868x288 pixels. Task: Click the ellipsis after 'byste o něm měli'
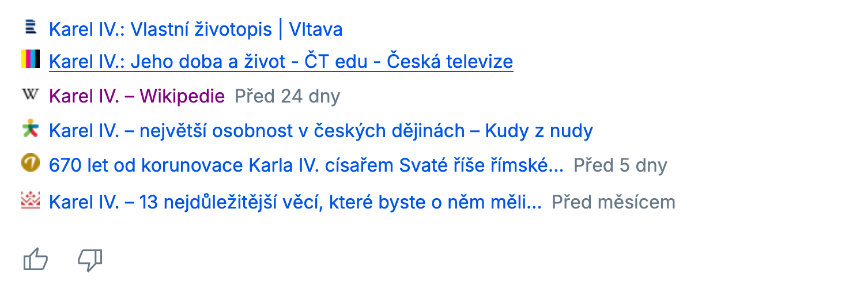[x=534, y=203]
